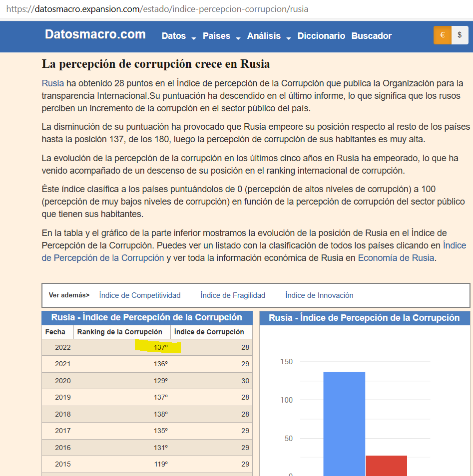The height and width of the screenshot is (476, 473).
Task: Go to the Diccionario page
Action: 321,36
